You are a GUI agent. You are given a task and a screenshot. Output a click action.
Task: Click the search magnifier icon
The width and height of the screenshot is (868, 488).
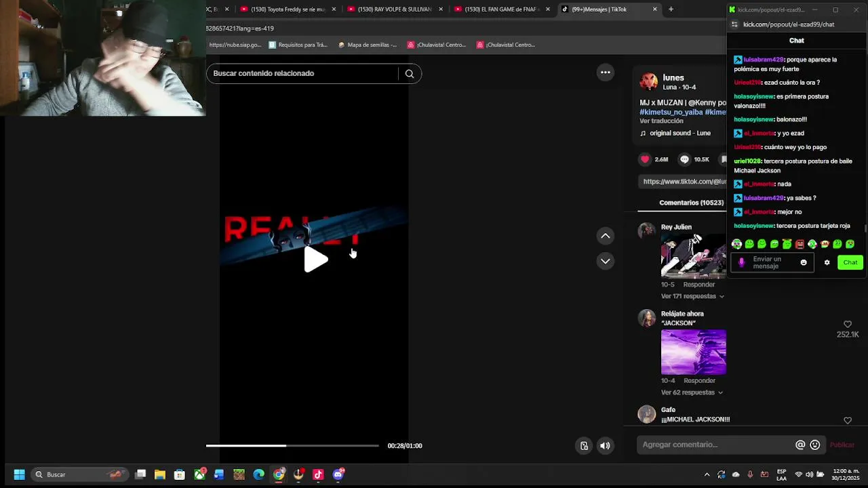tap(410, 74)
